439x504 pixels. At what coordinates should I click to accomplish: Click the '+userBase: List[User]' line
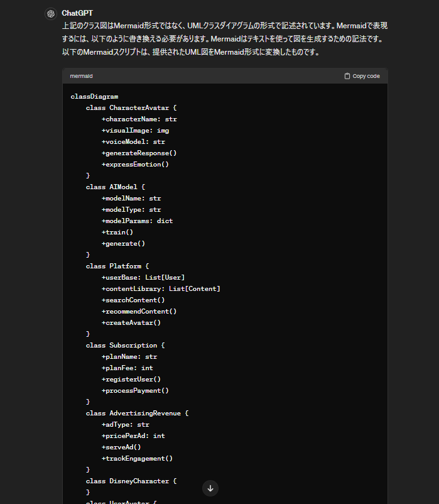point(143,277)
